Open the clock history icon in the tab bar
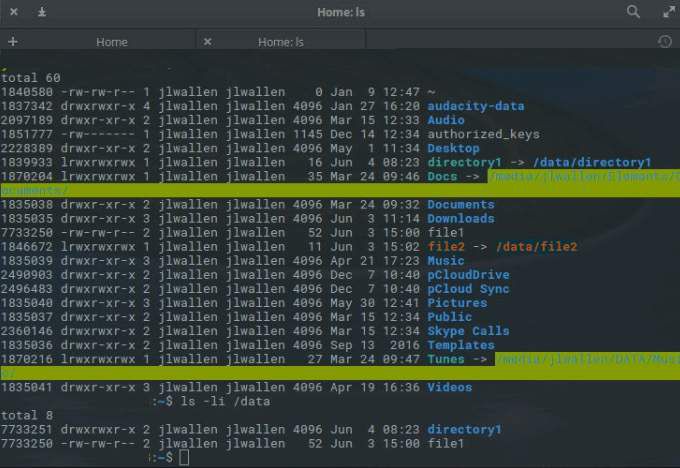680x468 pixels. pos(665,42)
